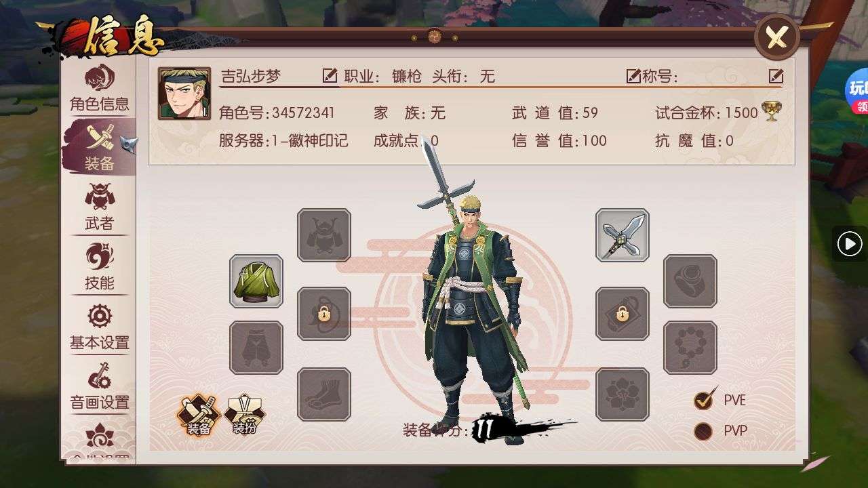Tap the flower emblem equipment slot

tap(623, 394)
